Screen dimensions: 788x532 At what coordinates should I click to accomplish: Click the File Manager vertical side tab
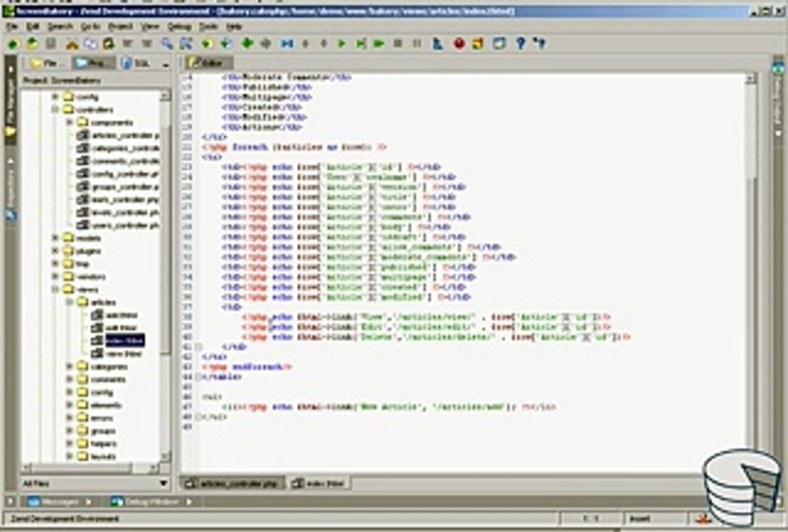[x=10, y=98]
